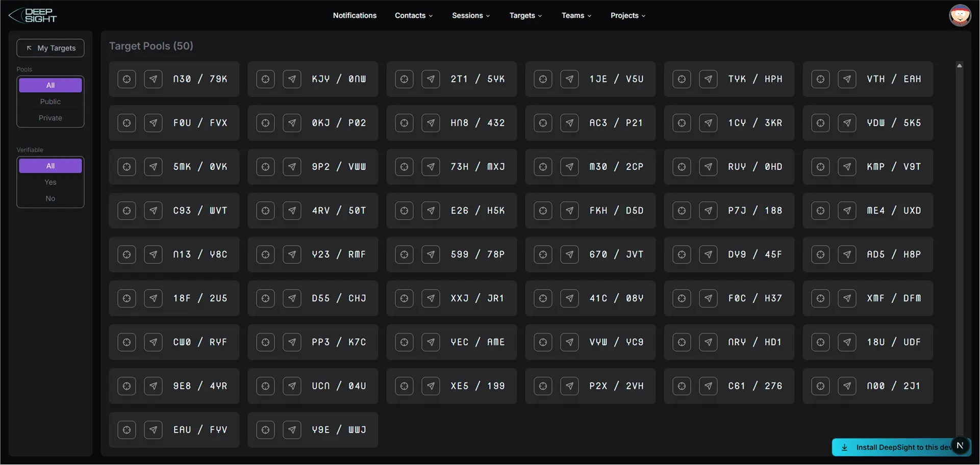Viewport: 980px width, 465px height.
Task: Select pool text DY9 / 45F
Action: [x=756, y=254]
